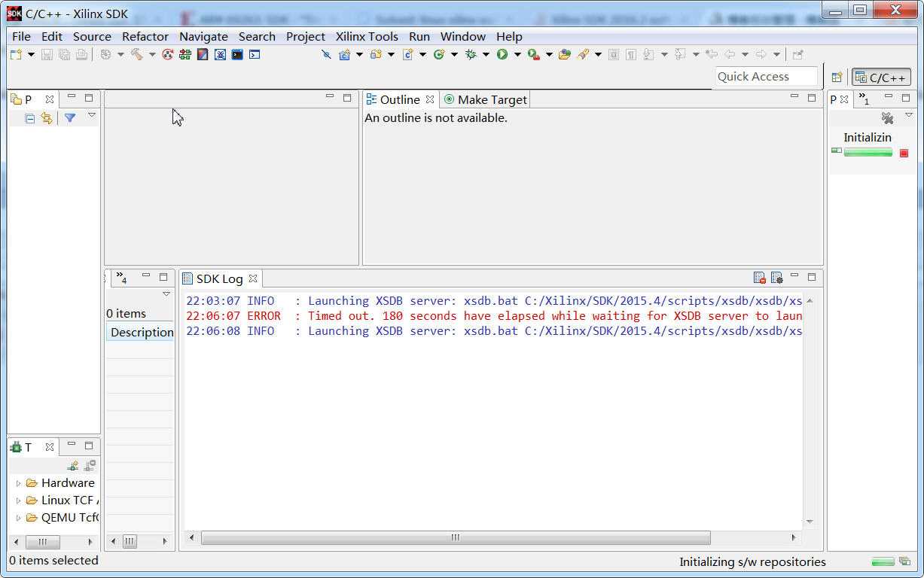Open the dark terminal console icon
Screen dimensions: 924x578
click(237, 54)
